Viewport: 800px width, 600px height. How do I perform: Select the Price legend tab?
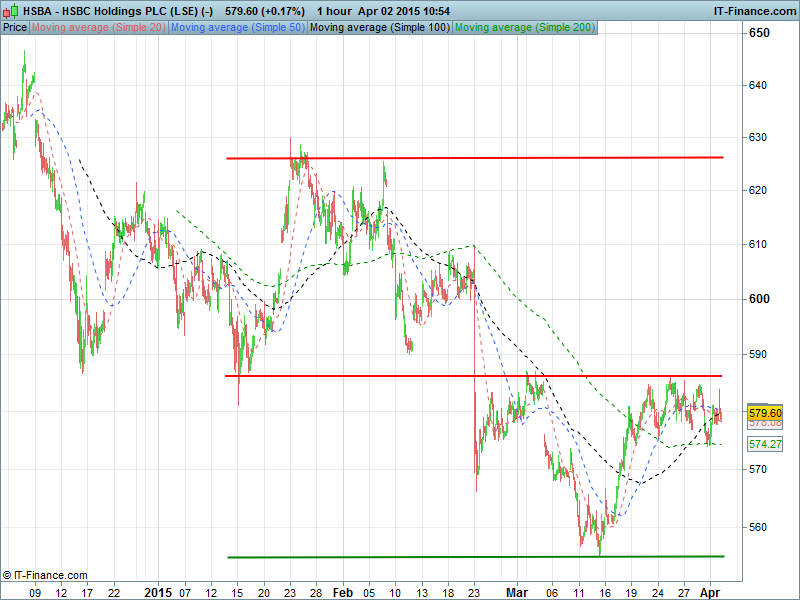click(x=15, y=27)
